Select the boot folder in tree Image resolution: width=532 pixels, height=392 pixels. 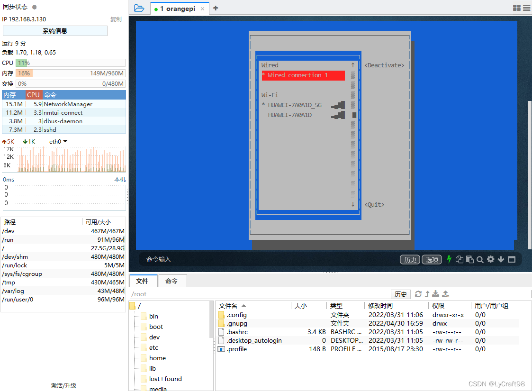click(x=156, y=327)
